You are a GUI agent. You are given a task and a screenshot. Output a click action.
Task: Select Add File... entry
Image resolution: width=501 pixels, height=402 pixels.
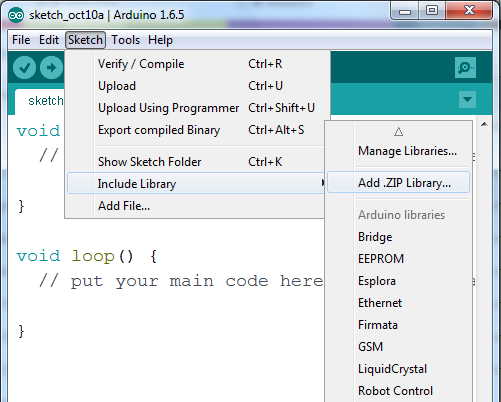pyautogui.click(x=195, y=206)
